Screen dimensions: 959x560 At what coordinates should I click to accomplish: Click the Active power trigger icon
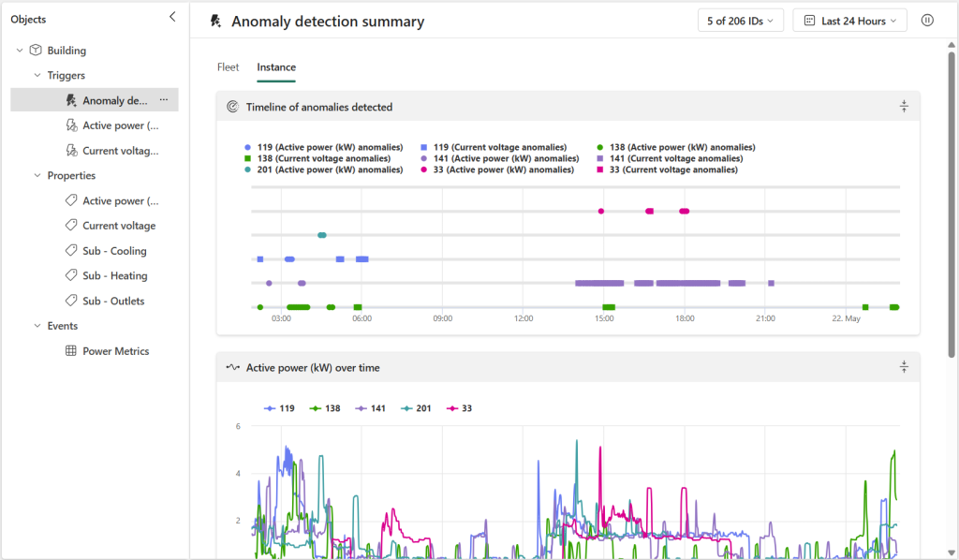(71, 125)
